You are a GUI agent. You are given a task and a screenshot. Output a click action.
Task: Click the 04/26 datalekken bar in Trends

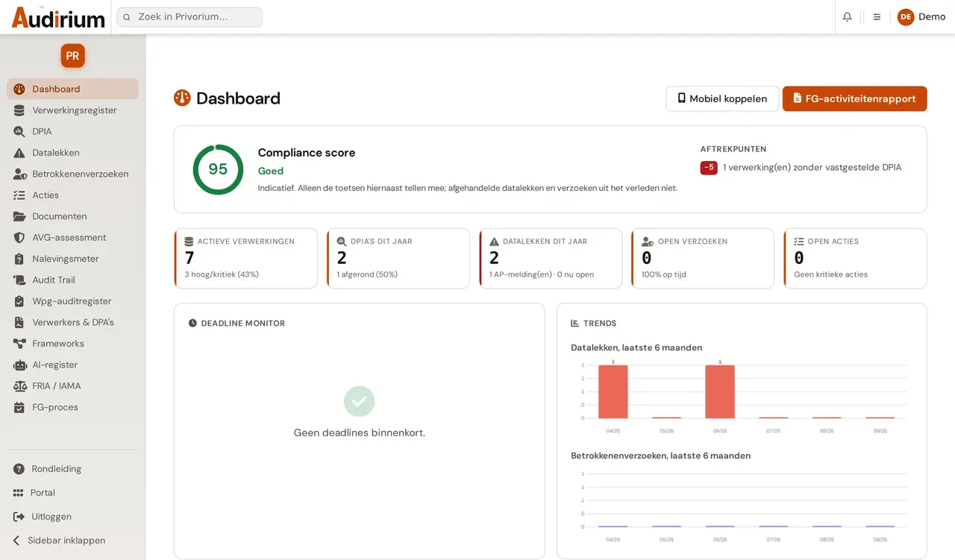pyautogui.click(x=613, y=391)
